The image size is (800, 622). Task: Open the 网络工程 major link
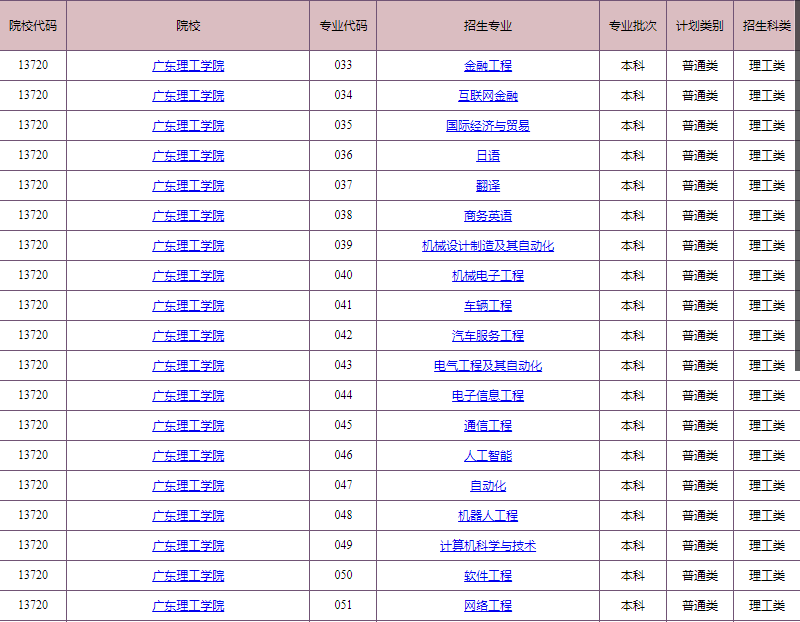point(488,606)
